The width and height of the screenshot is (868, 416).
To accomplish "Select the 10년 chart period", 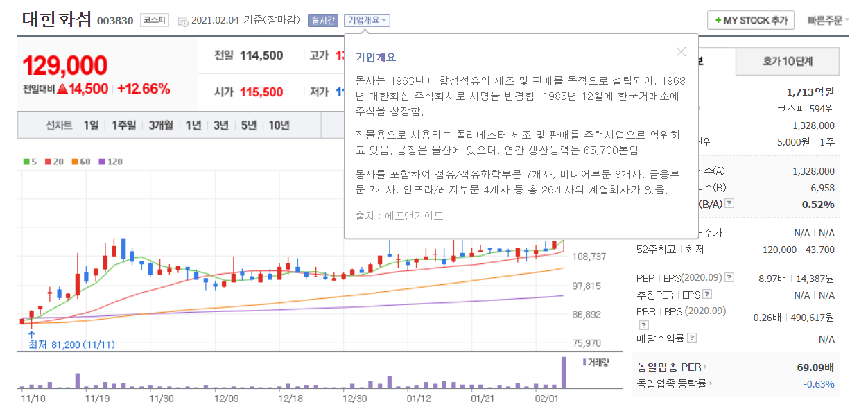I will tap(279, 125).
